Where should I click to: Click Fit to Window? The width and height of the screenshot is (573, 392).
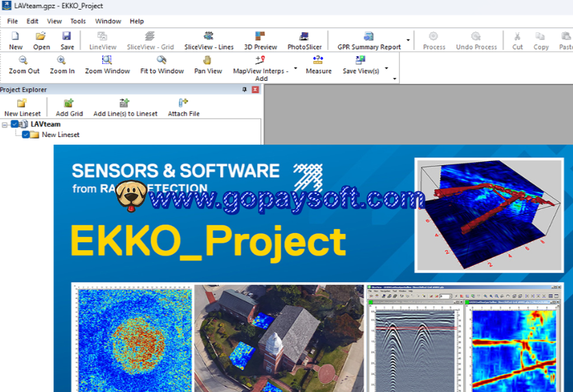click(x=162, y=64)
